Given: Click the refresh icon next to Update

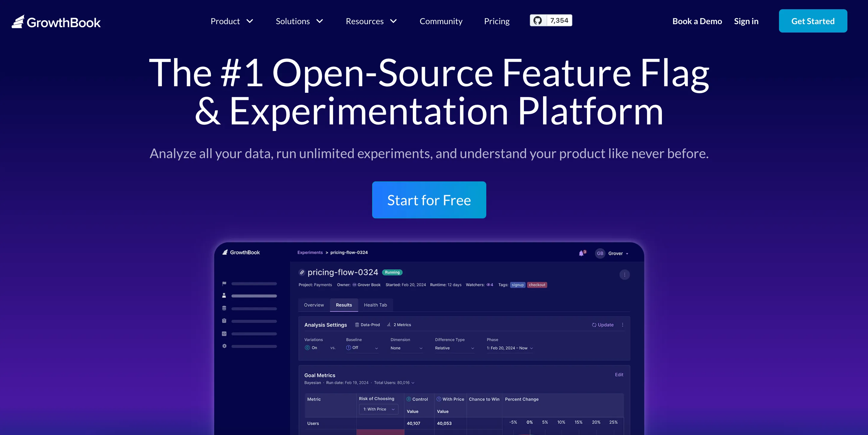Looking at the screenshot, I should (x=594, y=325).
